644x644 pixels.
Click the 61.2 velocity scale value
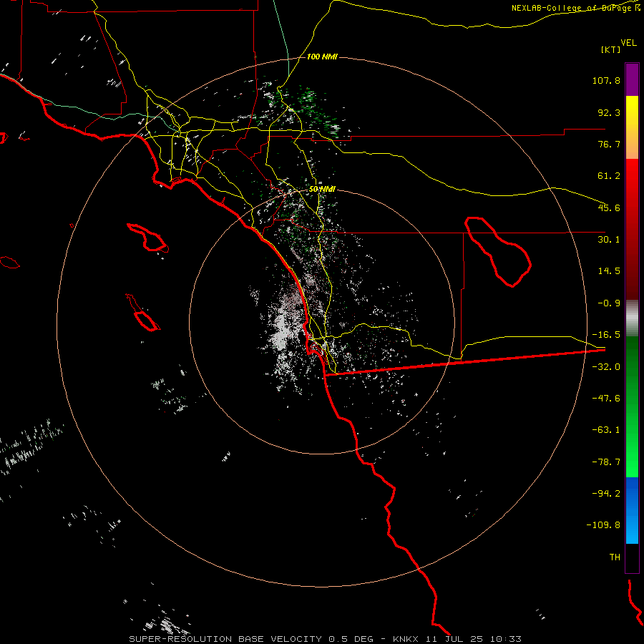tap(609, 176)
